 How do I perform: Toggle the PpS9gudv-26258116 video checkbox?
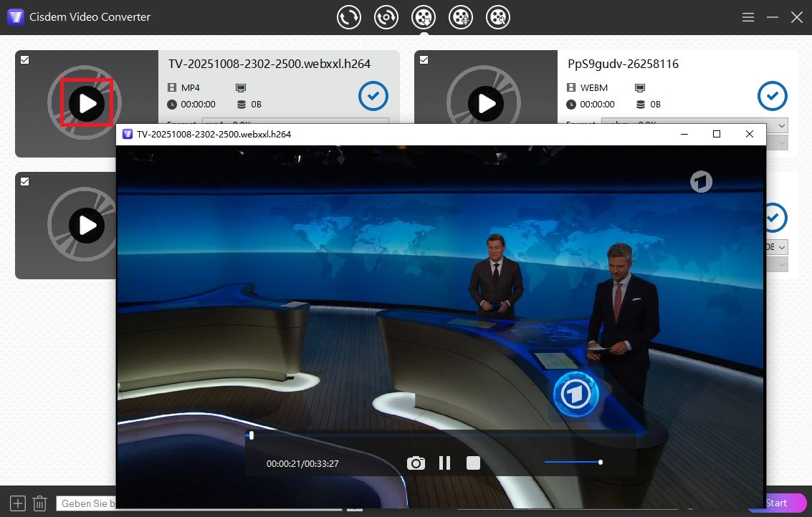click(424, 60)
